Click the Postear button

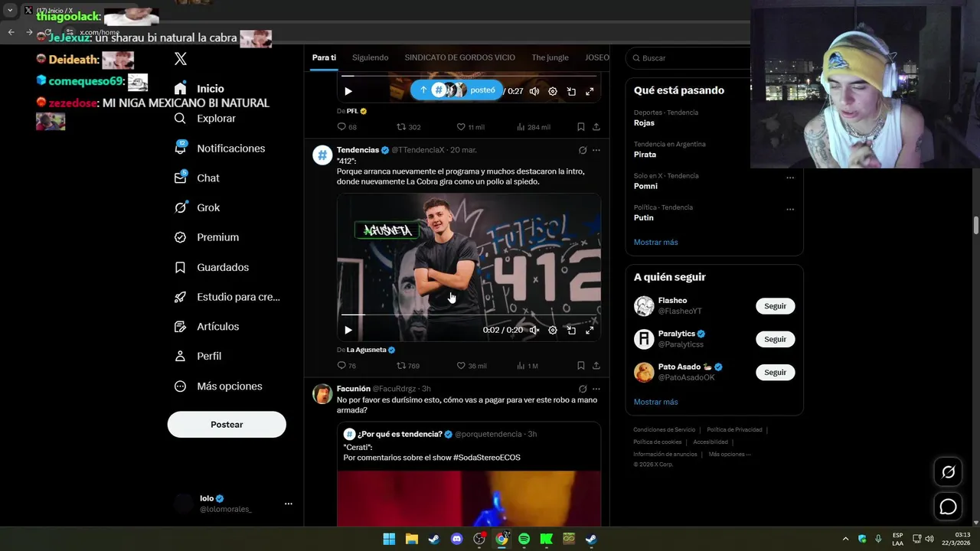(227, 424)
